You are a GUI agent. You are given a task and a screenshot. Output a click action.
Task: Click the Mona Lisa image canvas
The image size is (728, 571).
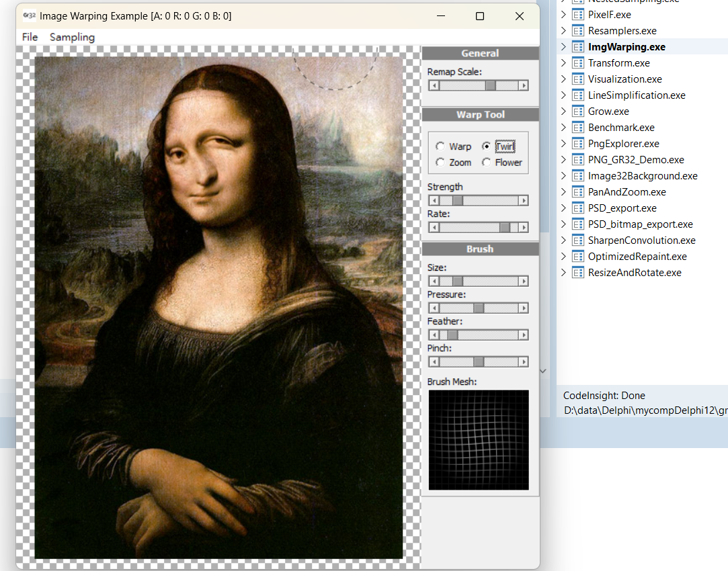tap(218, 308)
